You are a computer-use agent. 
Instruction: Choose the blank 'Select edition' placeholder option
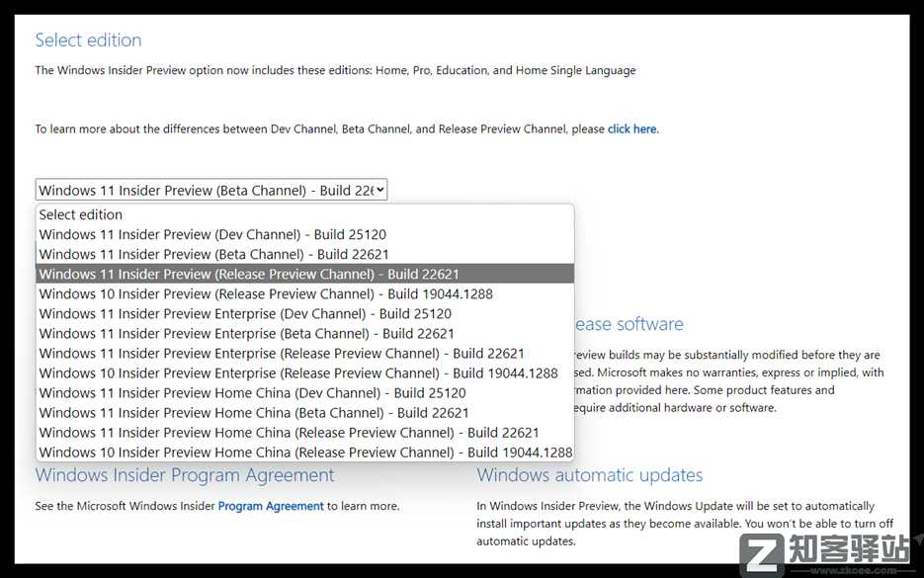coord(81,214)
